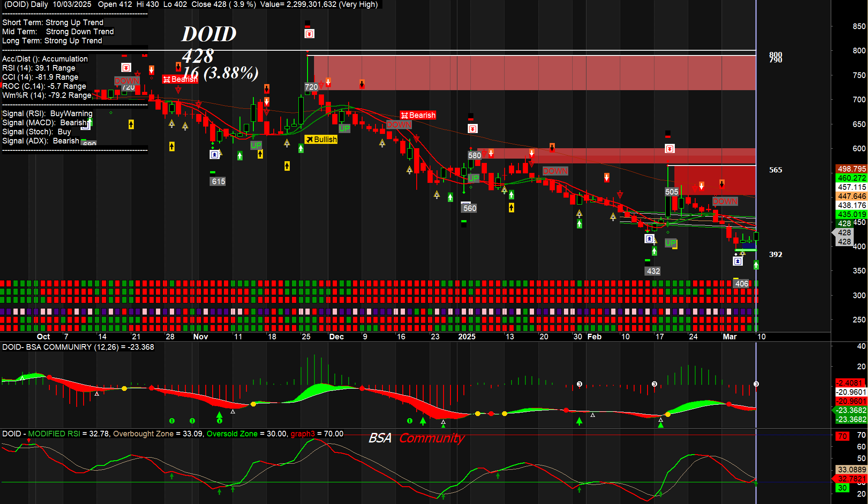Select the 432 price label

pos(653,271)
